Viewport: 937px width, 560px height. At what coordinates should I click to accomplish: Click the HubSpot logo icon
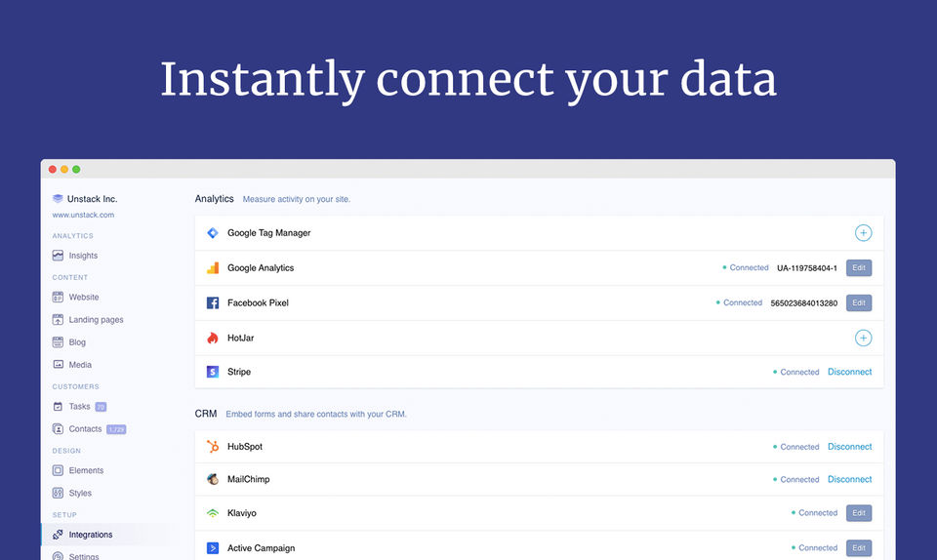pos(213,447)
